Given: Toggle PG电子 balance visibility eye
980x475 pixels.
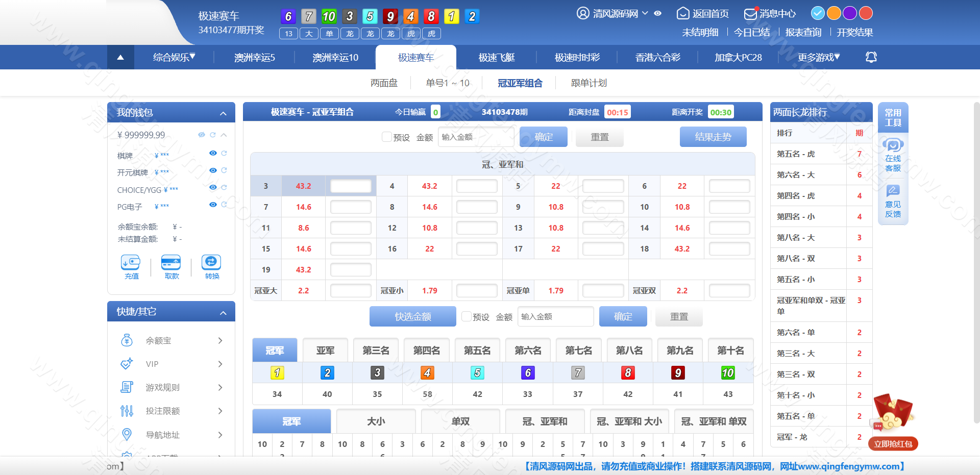Looking at the screenshot, I should (213, 205).
